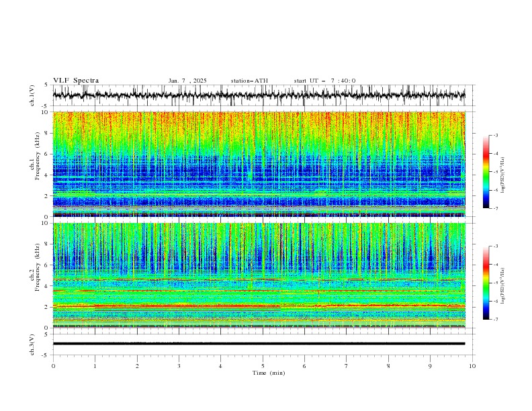532x411 pixels.
Task: Click the color scale bar beside ch.1 spectrogram
Action: click(486, 172)
